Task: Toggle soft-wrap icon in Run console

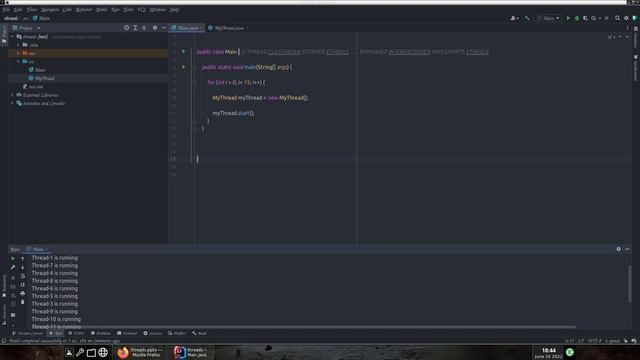Action: 22,276
